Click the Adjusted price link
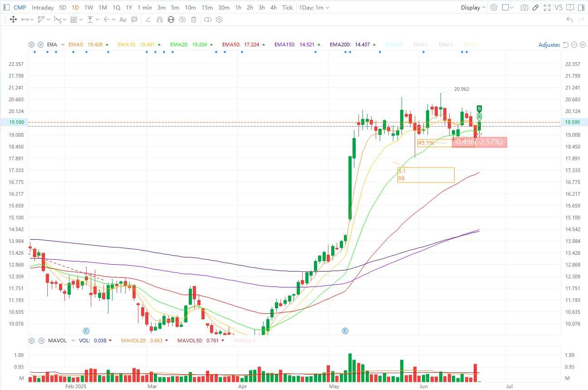588x390 pixels. [549, 44]
